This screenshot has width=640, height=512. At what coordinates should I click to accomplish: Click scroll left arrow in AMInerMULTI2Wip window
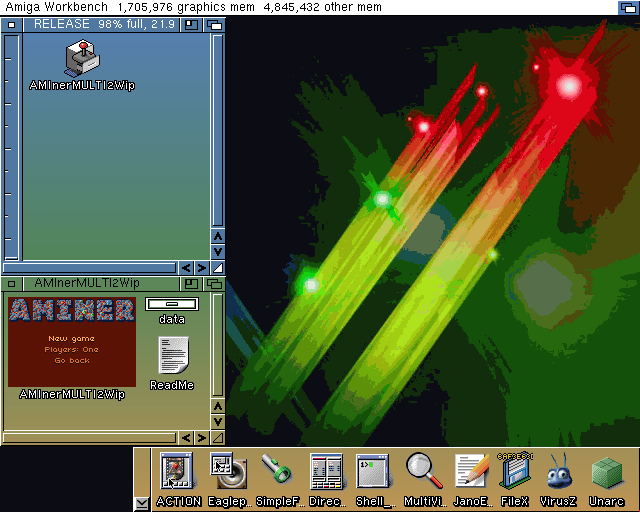point(186,438)
